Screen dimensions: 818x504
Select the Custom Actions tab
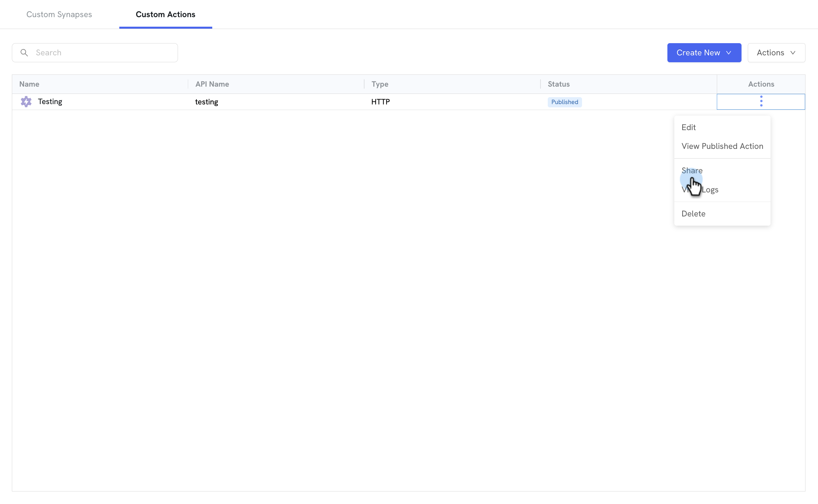pos(165,14)
